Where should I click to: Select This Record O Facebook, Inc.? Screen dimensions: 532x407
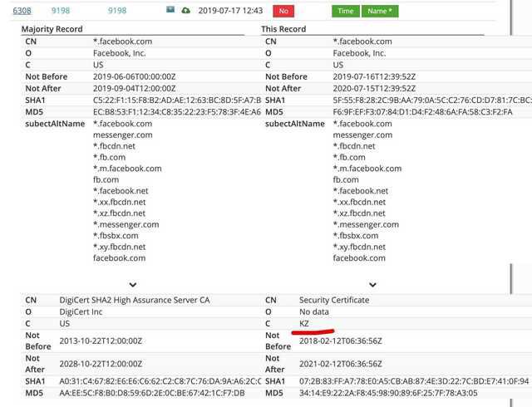(359, 53)
